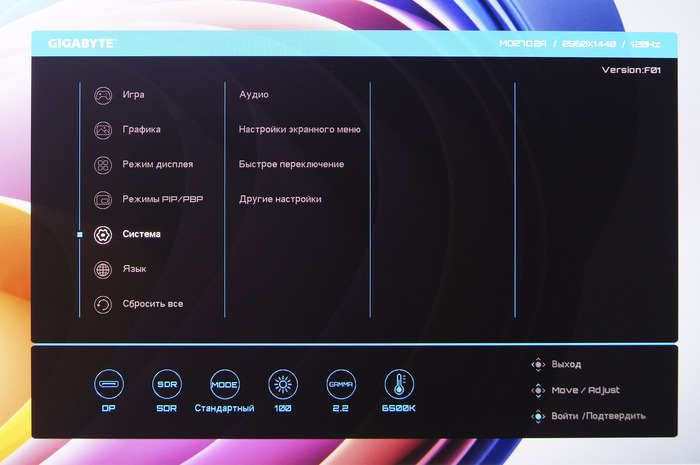Click the Система gear icon

102,235
